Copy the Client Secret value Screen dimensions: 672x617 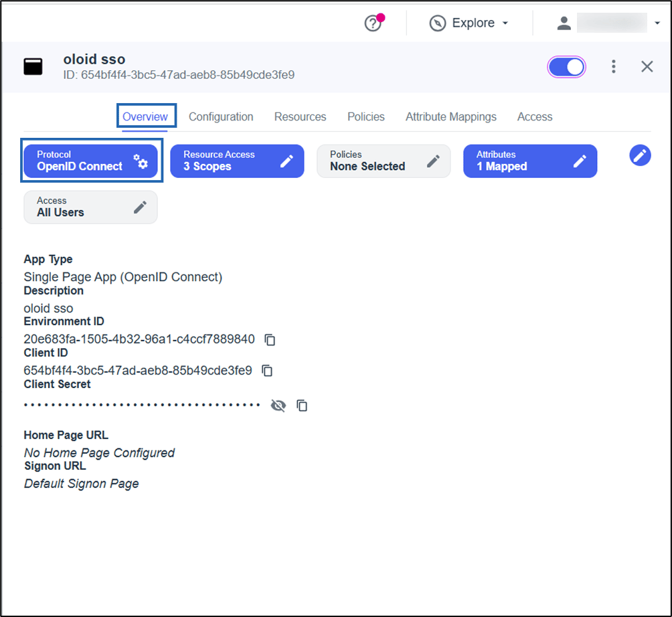click(302, 405)
